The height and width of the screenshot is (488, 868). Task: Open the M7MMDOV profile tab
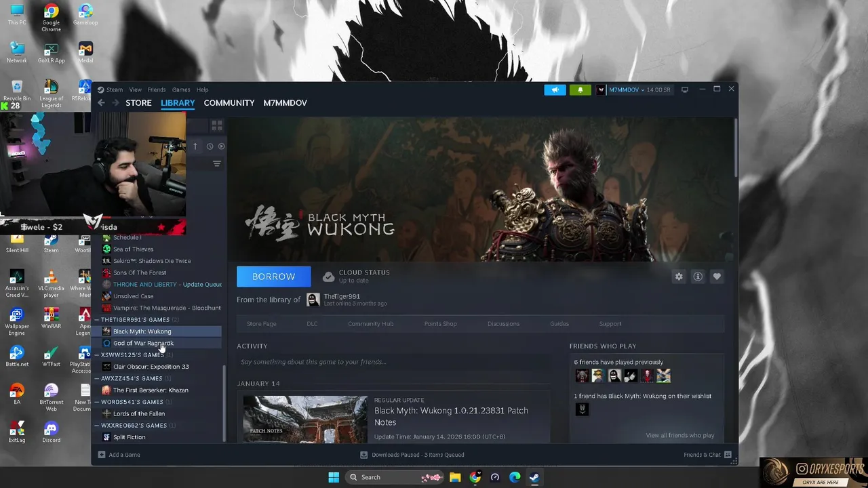coord(285,103)
